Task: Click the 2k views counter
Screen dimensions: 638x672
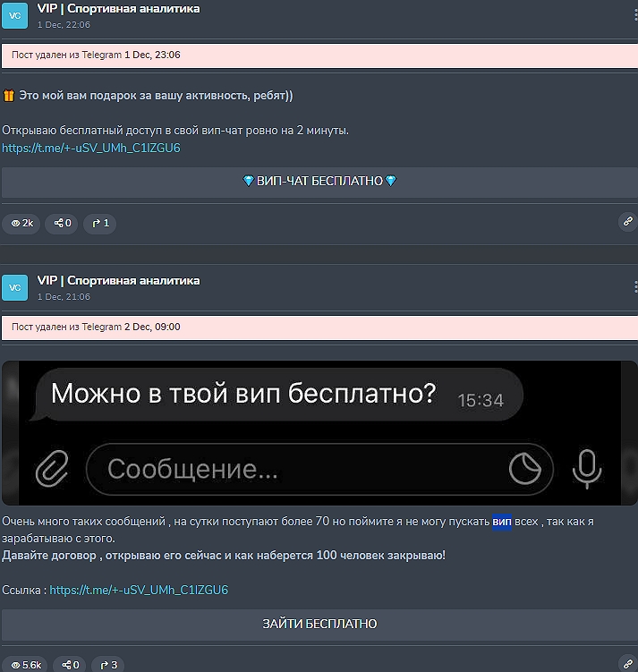Action: (21, 224)
